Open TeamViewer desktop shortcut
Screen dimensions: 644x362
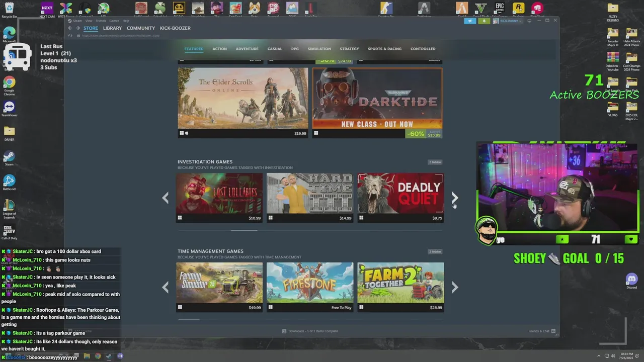9,109
